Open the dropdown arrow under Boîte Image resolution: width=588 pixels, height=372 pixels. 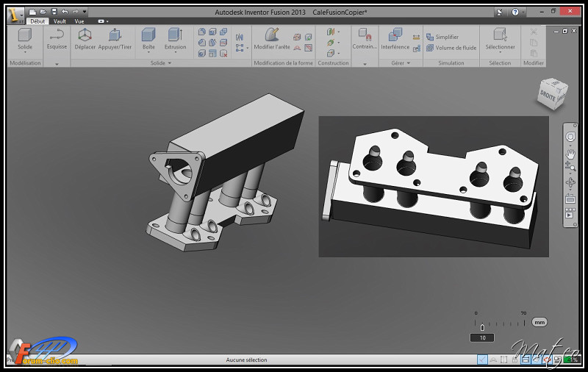coord(148,52)
